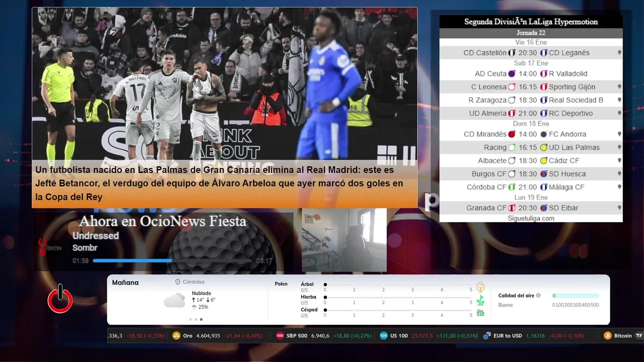The width and height of the screenshot is (644, 362).
Task: Open info icon next to Calidad del aire
Action: pyautogui.click(x=538, y=296)
